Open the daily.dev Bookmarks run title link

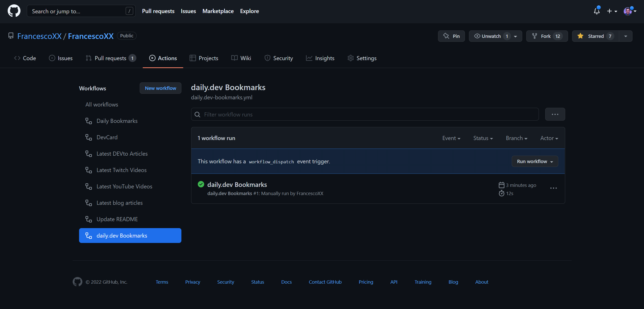pyautogui.click(x=237, y=185)
